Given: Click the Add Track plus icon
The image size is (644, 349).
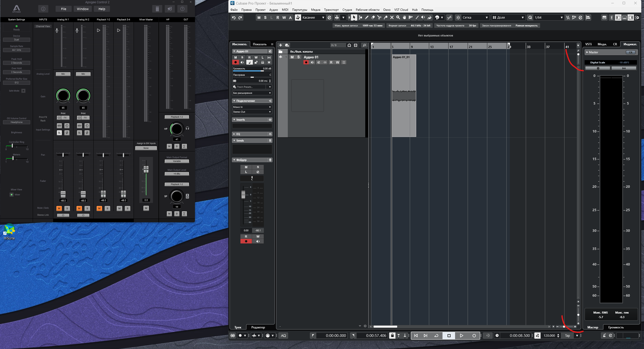Looking at the screenshot, I should point(280,45).
